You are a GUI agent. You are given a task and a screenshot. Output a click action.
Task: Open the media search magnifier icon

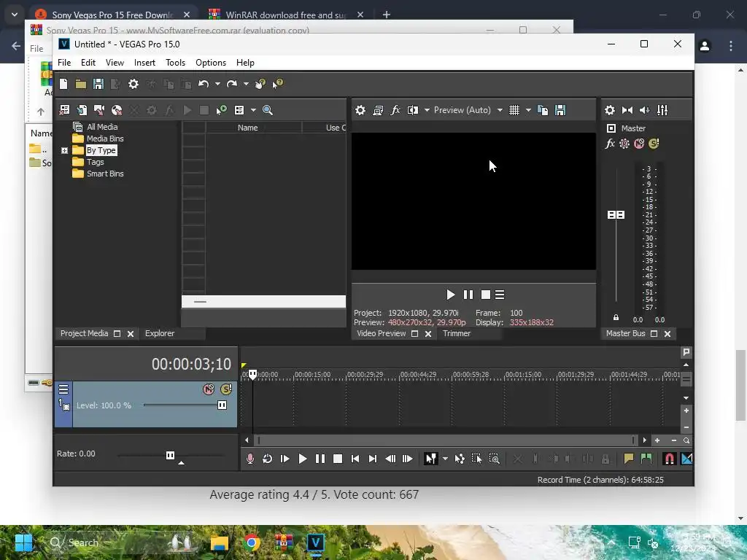(268, 110)
